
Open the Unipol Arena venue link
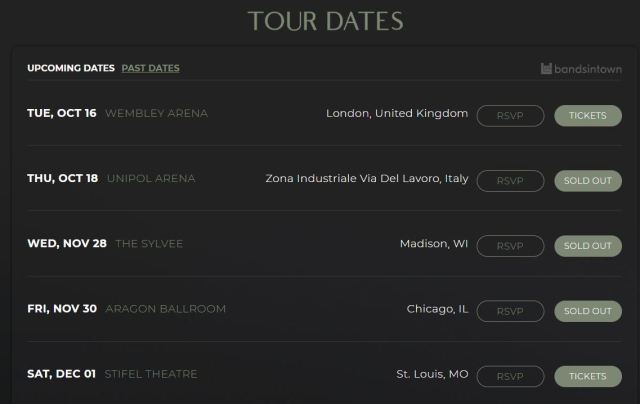coord(150,178)
